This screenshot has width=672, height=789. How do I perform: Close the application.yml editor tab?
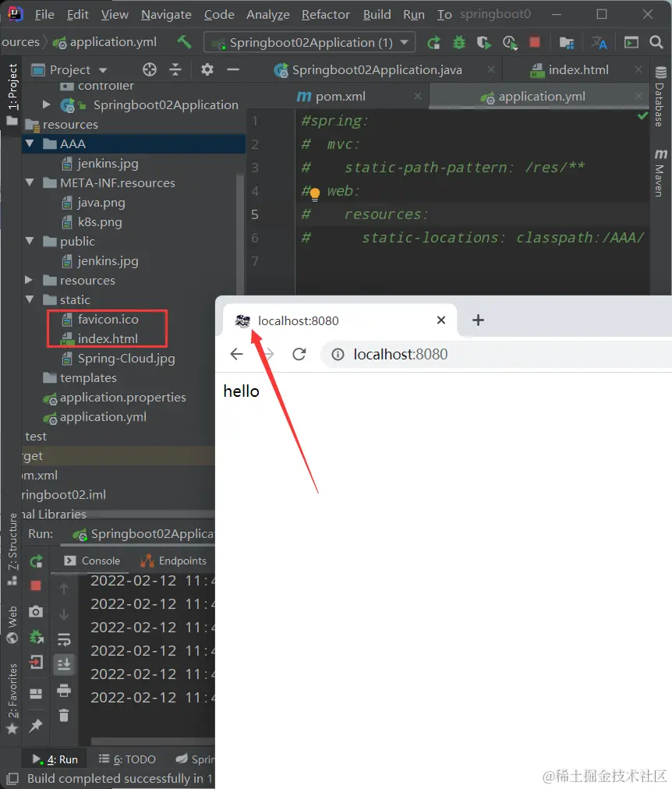click(638, 96)
